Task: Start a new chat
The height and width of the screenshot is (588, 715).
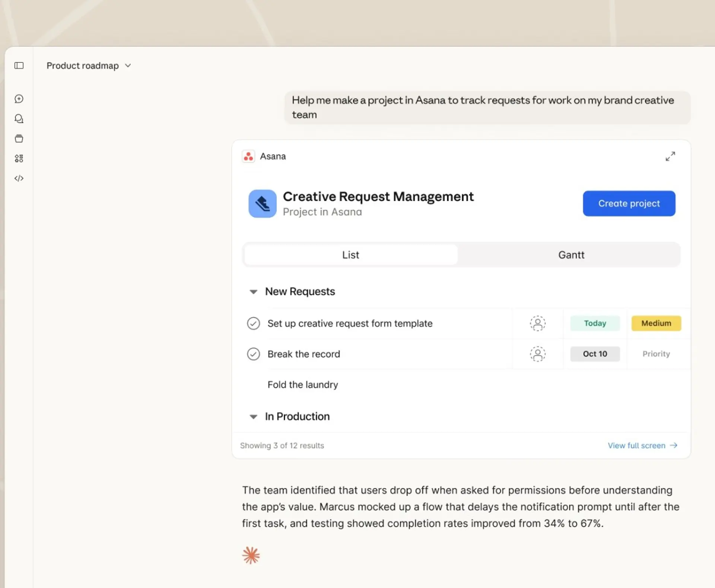Action: (x=19, y=99)
